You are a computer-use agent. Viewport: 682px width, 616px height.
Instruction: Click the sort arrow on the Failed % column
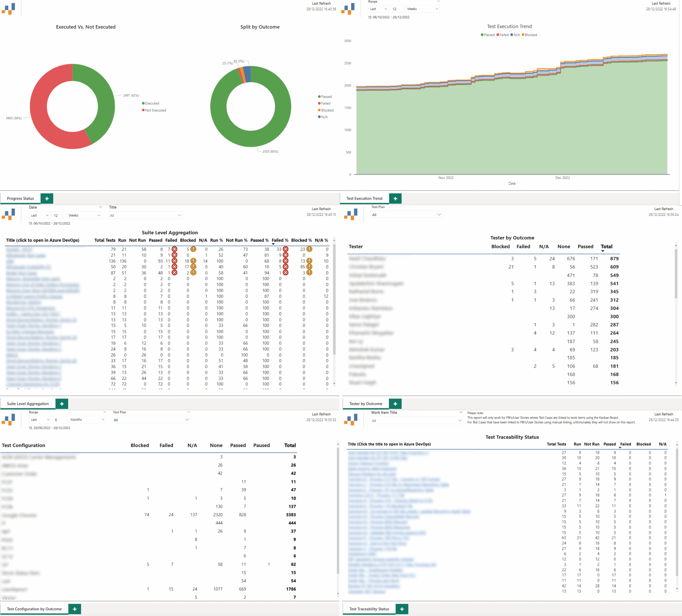click(x=273, y=244)
